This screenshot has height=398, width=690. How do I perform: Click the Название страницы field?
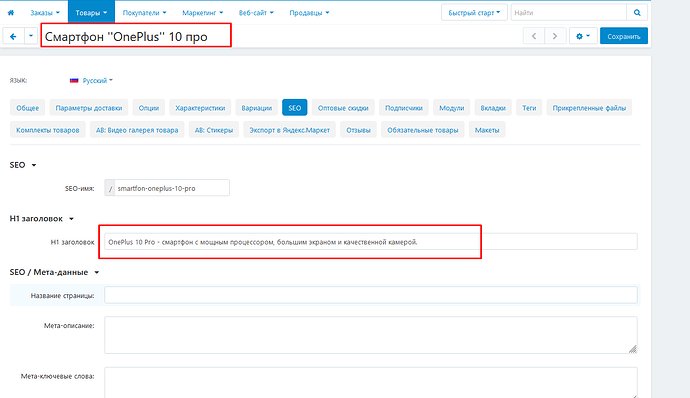coord(371,295)
